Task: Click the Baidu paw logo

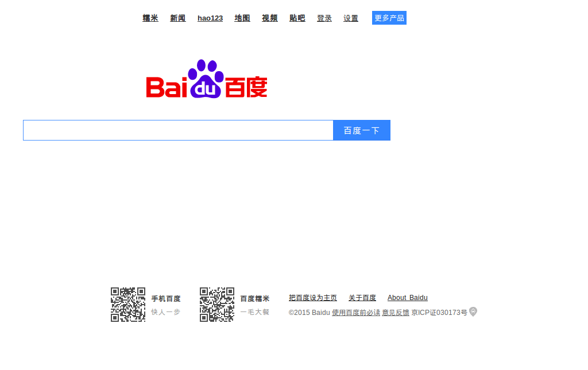Action: 206,79
